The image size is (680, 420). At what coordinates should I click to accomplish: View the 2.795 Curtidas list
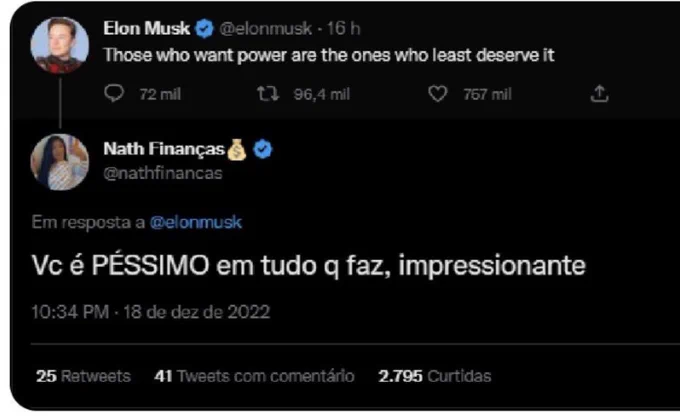(x=435, y=376)
